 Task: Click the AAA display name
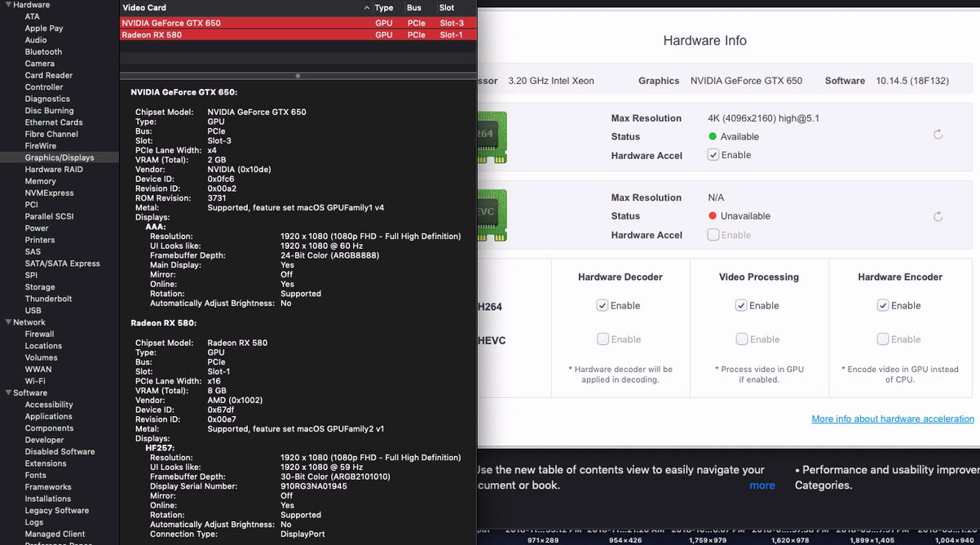point(156,227)
